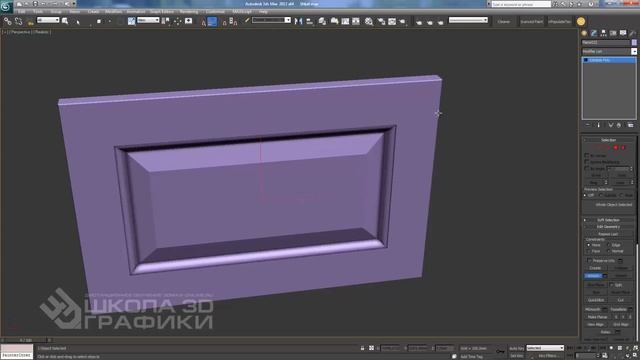Click the object color swatch beside name

(634, 42)
